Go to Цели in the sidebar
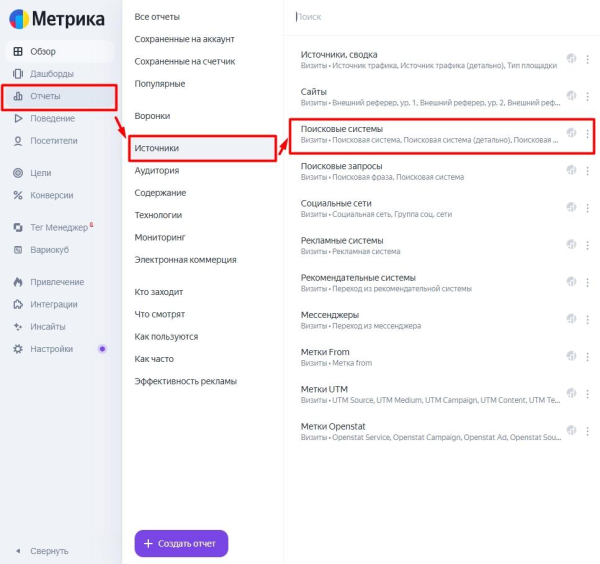Image resolution: width=600 pixels, height=564 pixels. tap(41, 173)
